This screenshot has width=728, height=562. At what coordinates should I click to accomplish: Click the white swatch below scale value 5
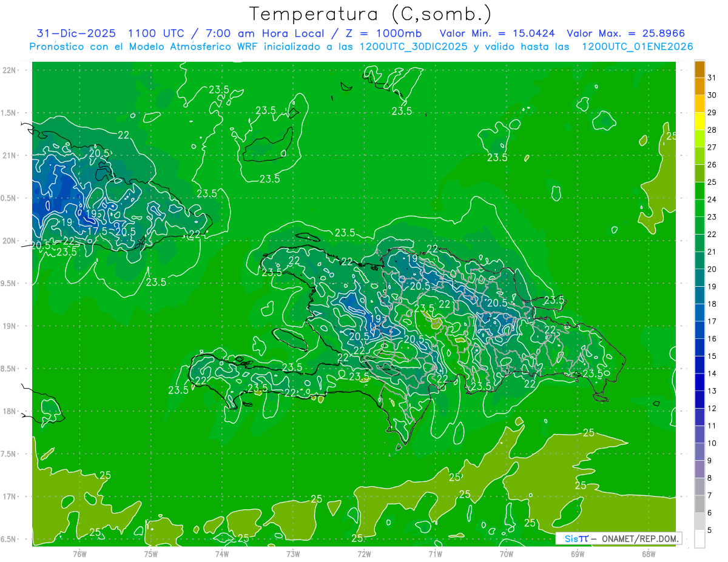click(699, 539)
